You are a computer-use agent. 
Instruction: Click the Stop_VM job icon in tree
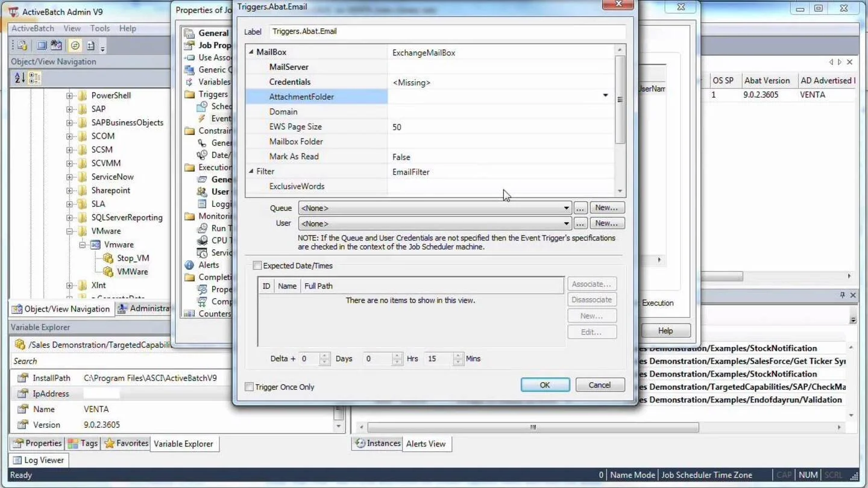click(108, 258)
